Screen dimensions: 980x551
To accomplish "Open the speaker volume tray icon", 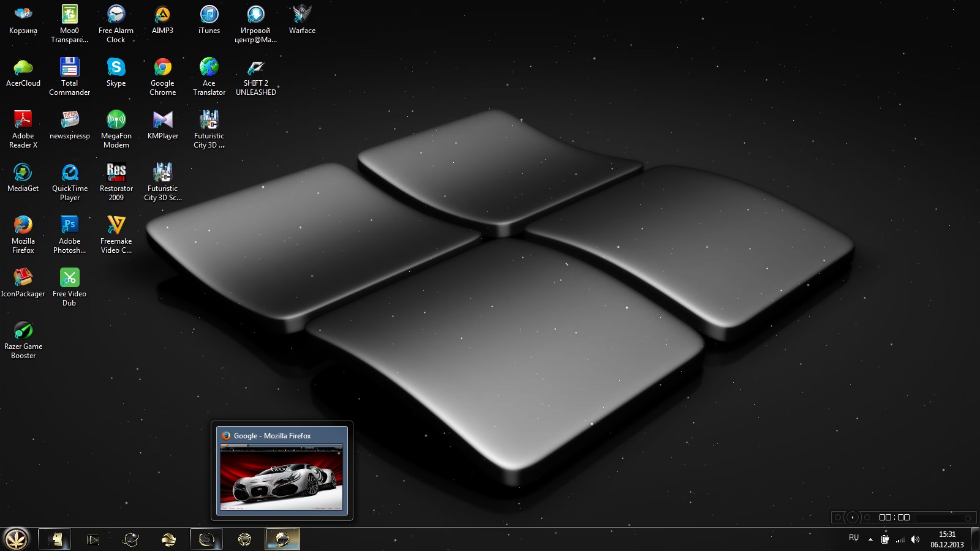I will point(915,539).
